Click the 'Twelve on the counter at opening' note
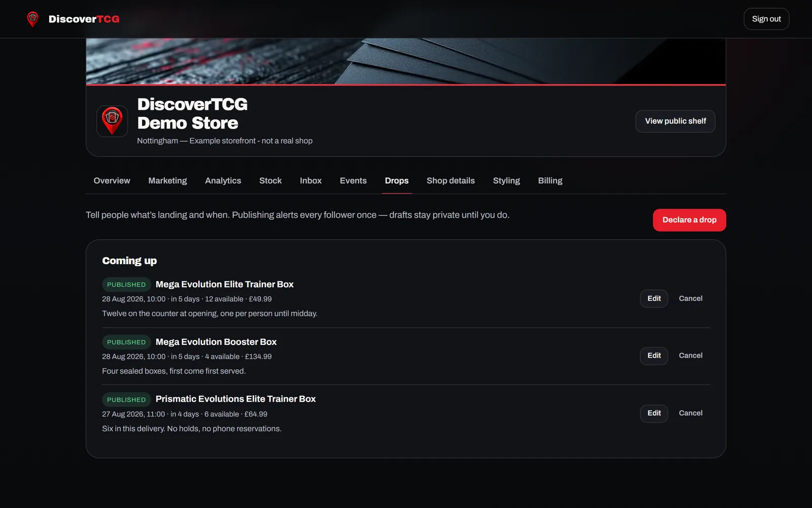The width and height of the screenshot is (812, 508). (210, 313)
